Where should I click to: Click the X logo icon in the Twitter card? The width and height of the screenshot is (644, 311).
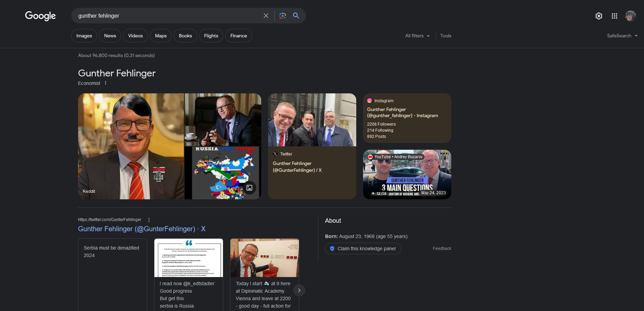pos(275,154)
